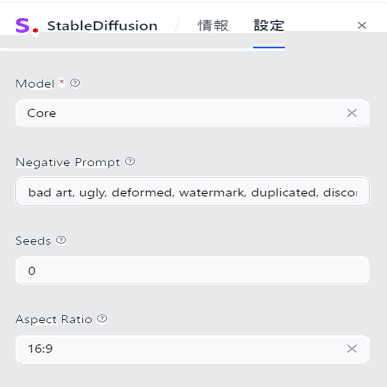Switch to the 情報 tab

[x=213, y=26]
